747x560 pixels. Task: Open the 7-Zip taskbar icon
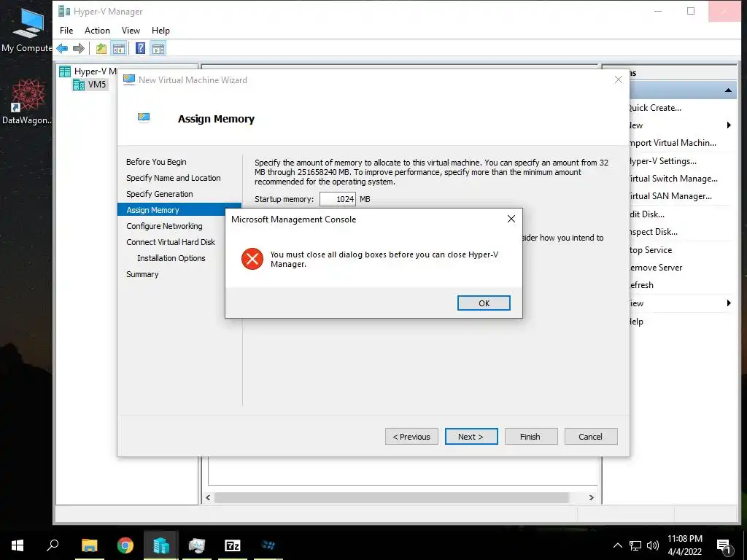tap(233, 545)
